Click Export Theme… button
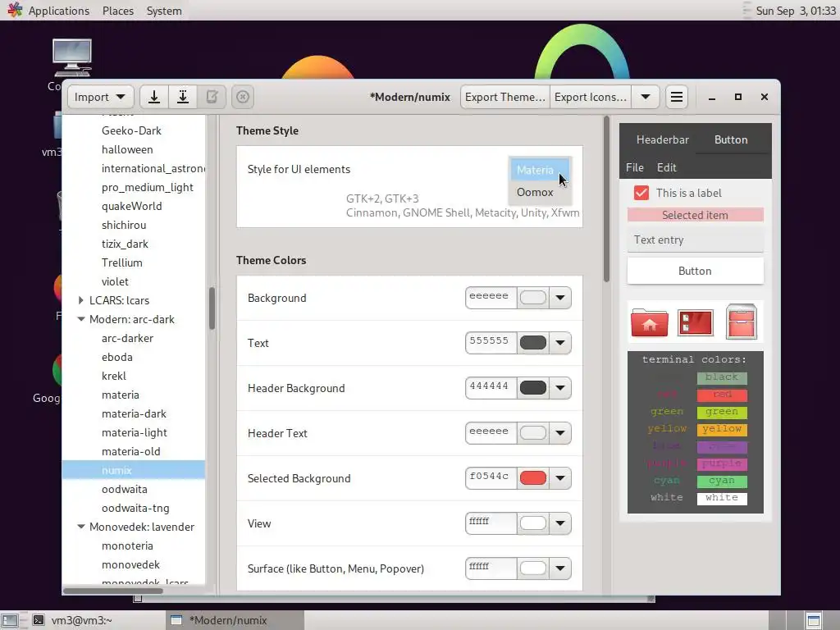The height and width of the screenshot is (630, 840). coord(505,97)
